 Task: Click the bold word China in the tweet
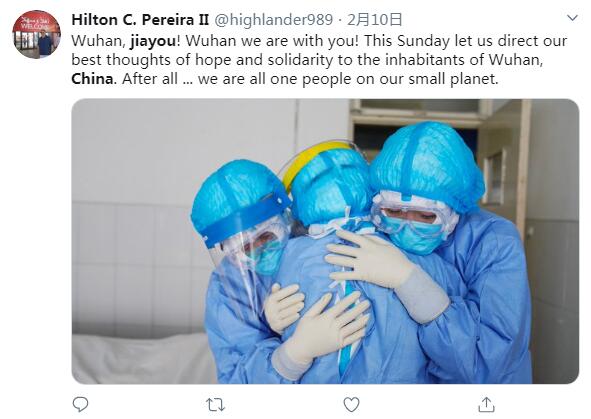(x=92, y=79)
